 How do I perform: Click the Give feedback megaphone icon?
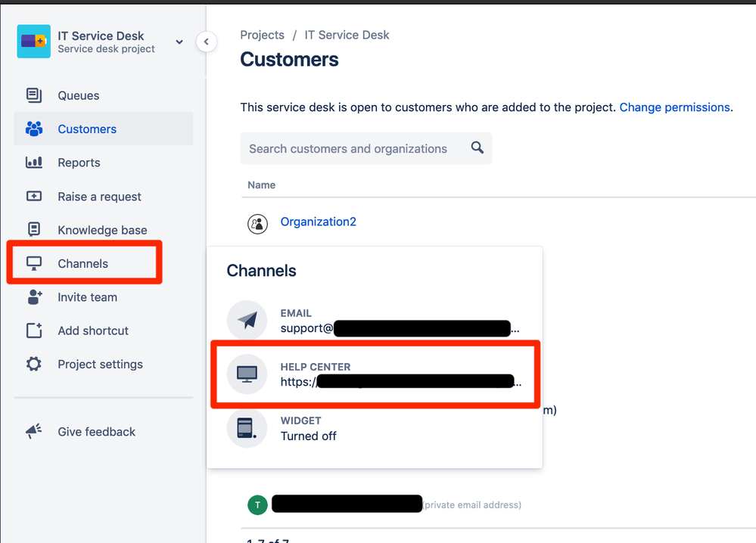click(33, 431)
